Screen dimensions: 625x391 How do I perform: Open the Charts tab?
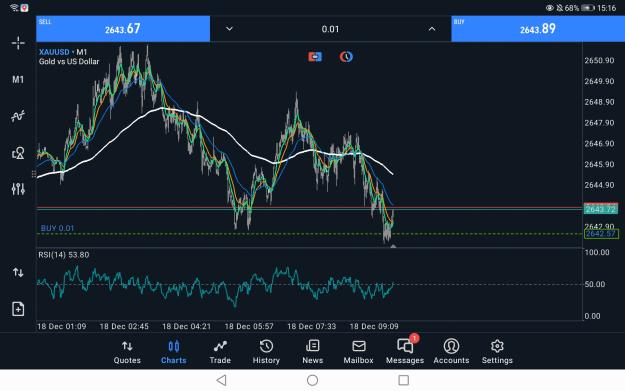tap(173, 352)
